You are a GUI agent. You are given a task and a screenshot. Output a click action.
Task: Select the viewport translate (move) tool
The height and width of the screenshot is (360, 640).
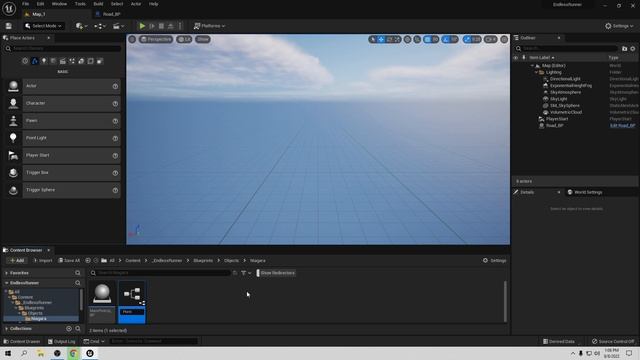[381, 39]
